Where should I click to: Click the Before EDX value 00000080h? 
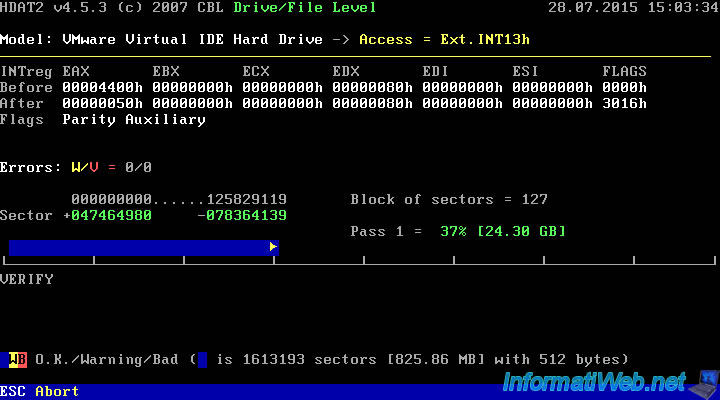tap(373, 87)
